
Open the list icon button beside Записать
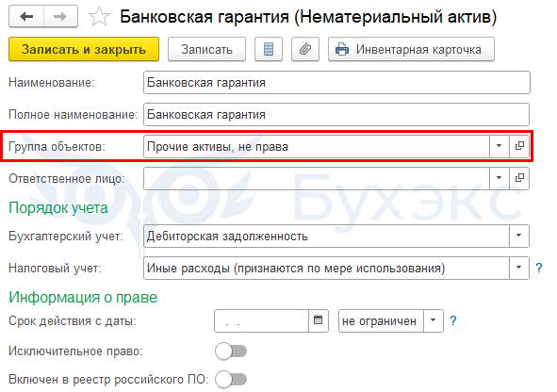[x=269, y=49]
